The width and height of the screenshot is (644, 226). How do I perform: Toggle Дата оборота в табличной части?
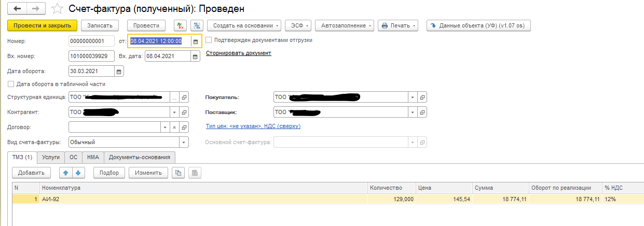(x=11, y=84)
